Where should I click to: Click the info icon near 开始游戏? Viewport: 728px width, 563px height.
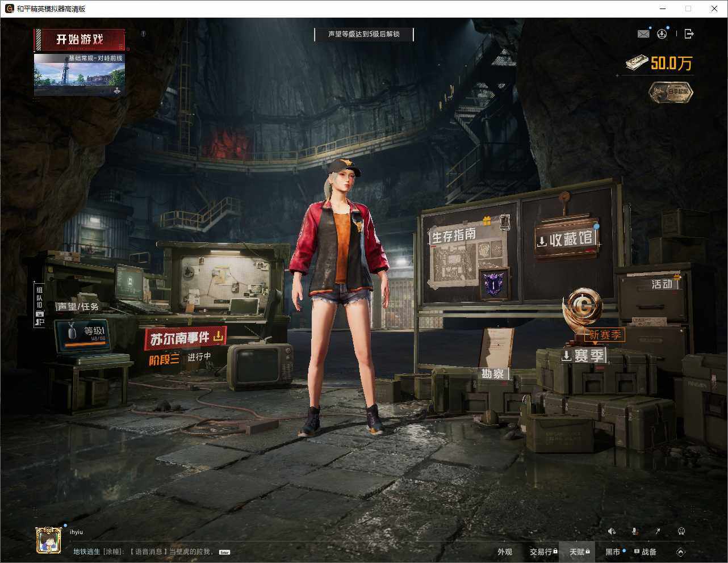tap(144, 34)
